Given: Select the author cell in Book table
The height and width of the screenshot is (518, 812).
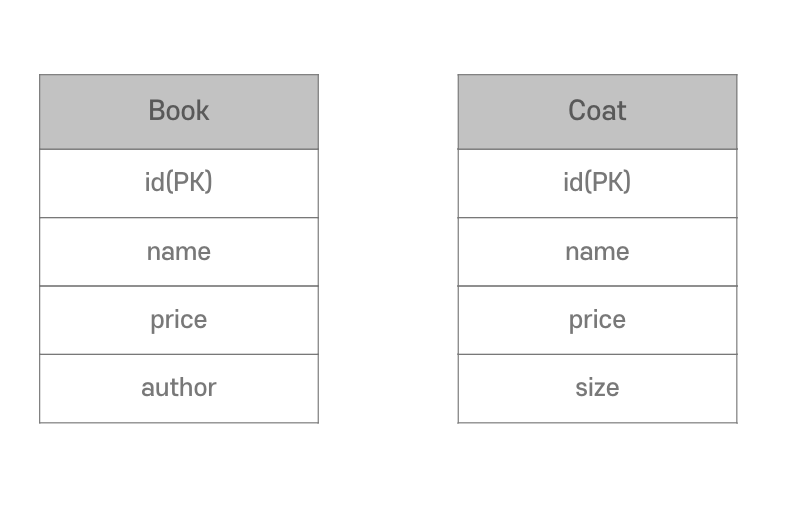Looking at the screenshot, I should tap(179, 388).
